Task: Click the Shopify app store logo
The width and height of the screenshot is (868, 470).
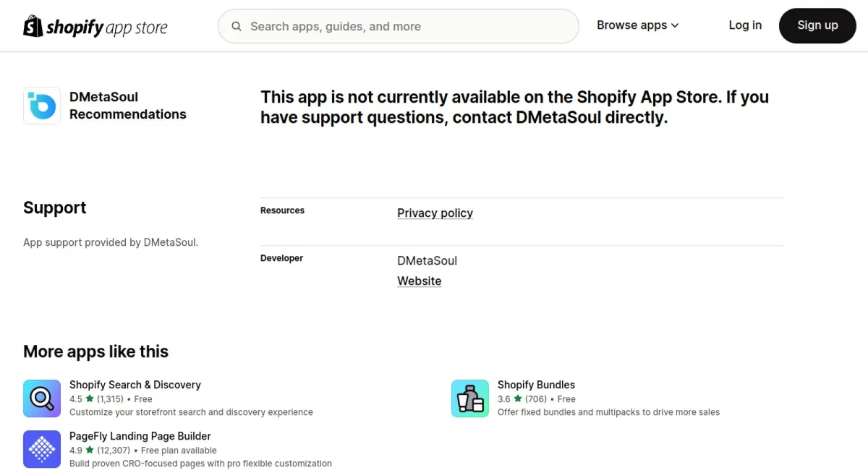Action: point(95,27)
